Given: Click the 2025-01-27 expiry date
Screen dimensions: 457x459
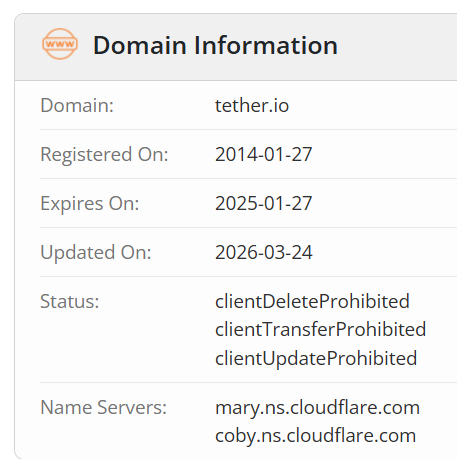Looking at the screenshot, I should point(263,204).
